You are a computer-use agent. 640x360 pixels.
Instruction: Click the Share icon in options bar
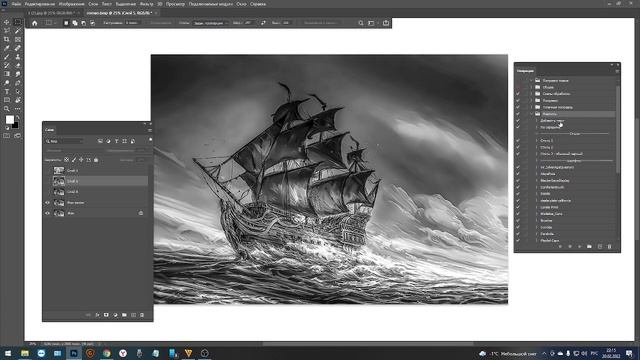point(386,23)
